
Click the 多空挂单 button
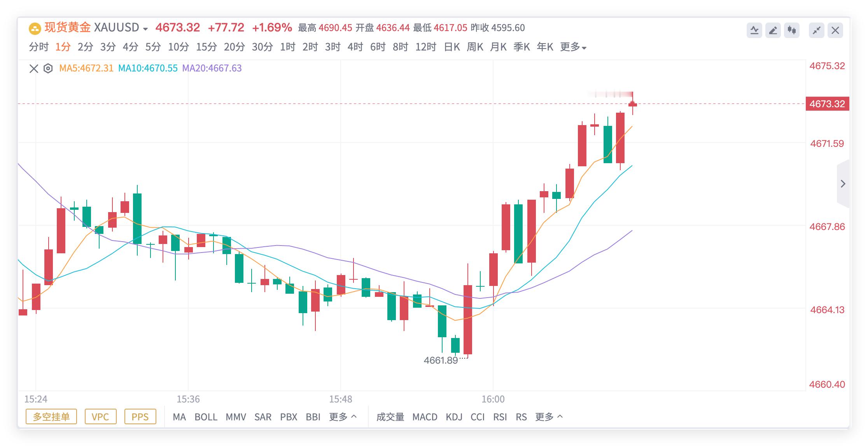[51, 417]
